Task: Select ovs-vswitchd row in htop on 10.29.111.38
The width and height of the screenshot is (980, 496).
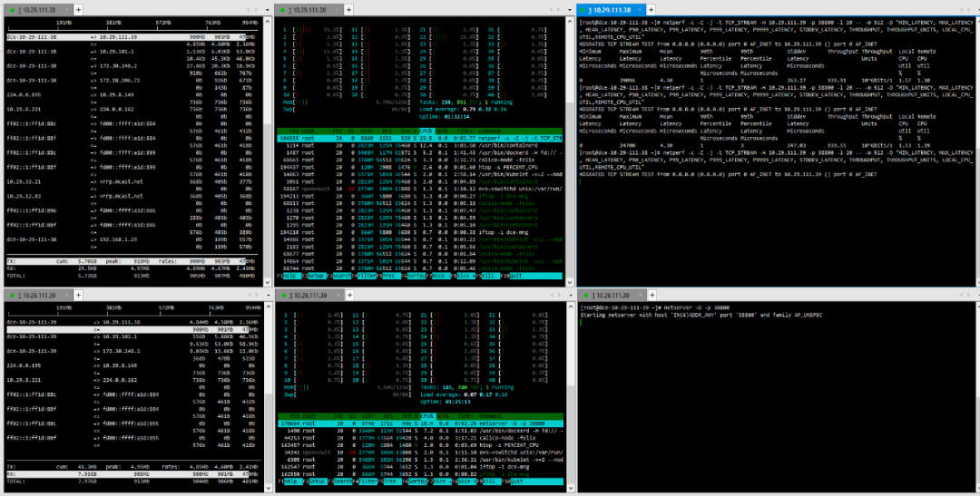Action: (420, 189)
